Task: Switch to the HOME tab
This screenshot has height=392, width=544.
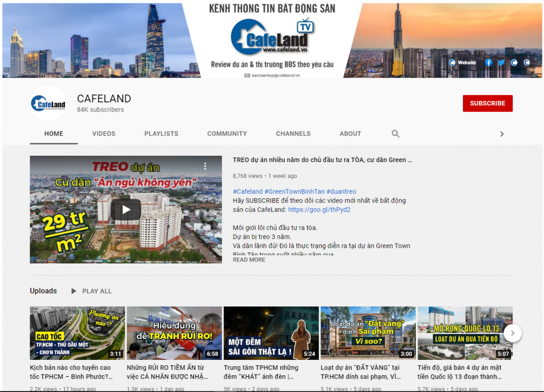Action: (x=54, y=133)
